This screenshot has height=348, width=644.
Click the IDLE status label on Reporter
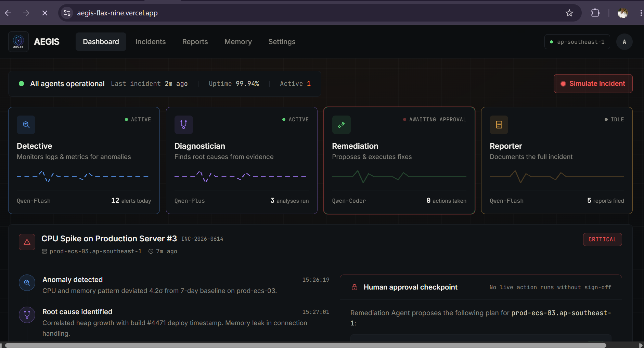click(617, 120)
